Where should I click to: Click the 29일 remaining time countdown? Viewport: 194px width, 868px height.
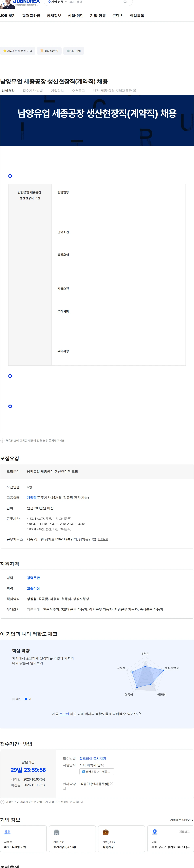(28, 770)
